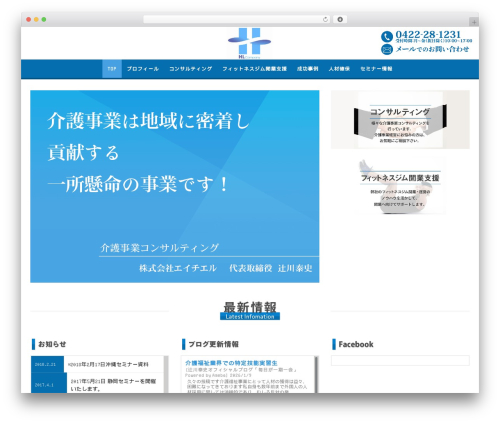Open a new tab with plus button
500x423 pixels.
(x=474, y=22)
